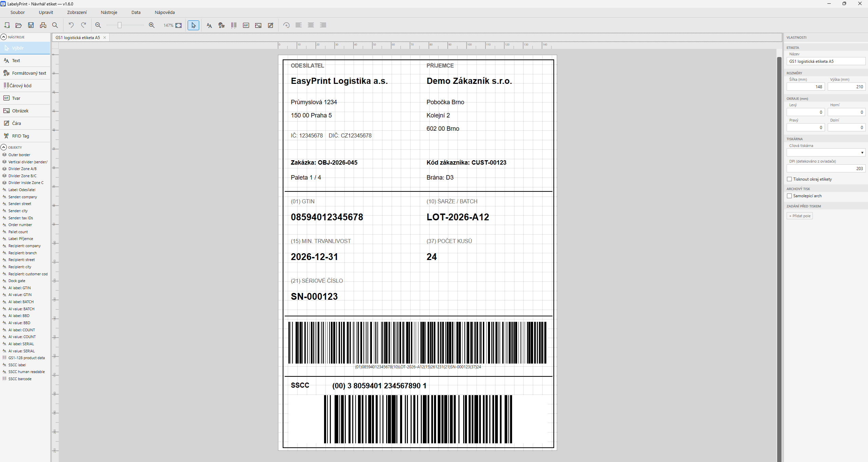The height and width of the screenshot is (462, 868).
Task: Click the Pravý margin field
Action: (806, 128)
